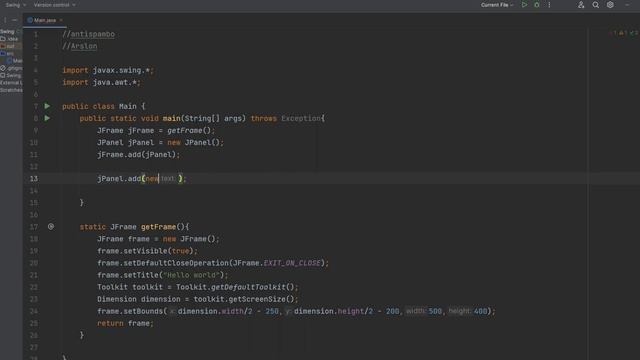Image resolution: width=640 pixels, height=360 pixels.
Task: Click the 'height:' inlay hint in setBounds
Action: click(460, 311)
